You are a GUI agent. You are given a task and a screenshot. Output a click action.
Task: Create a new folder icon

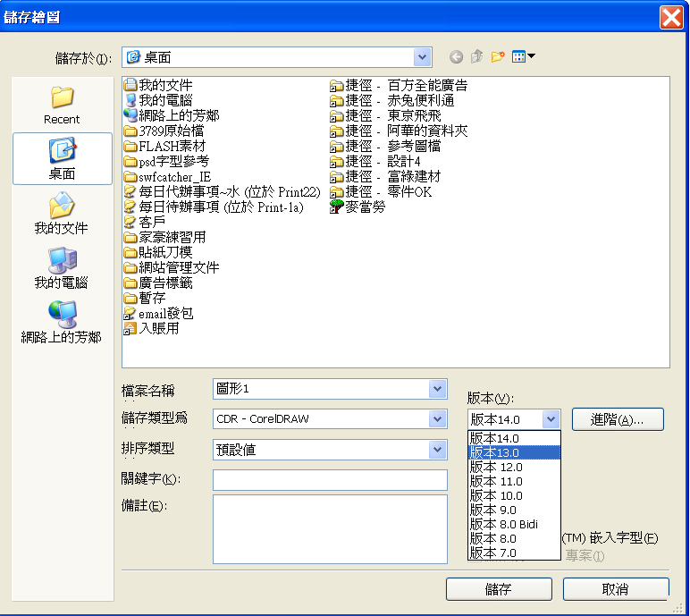(498, 57)
